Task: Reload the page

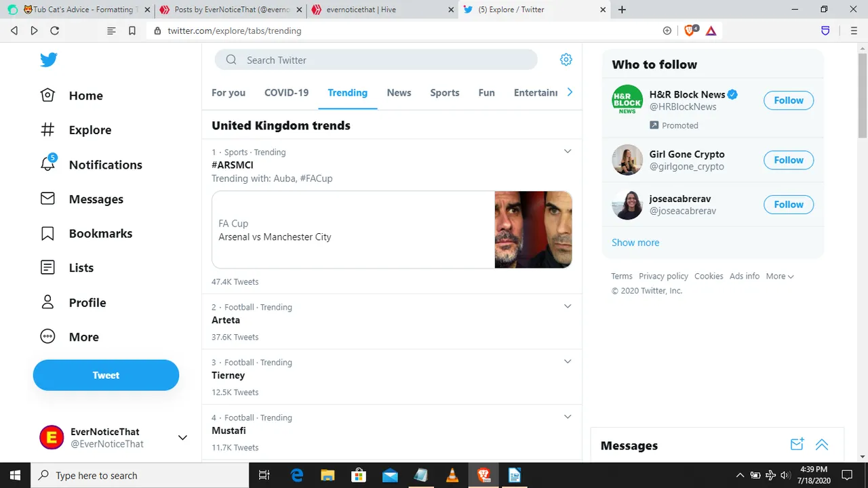Action: point(55,30)
